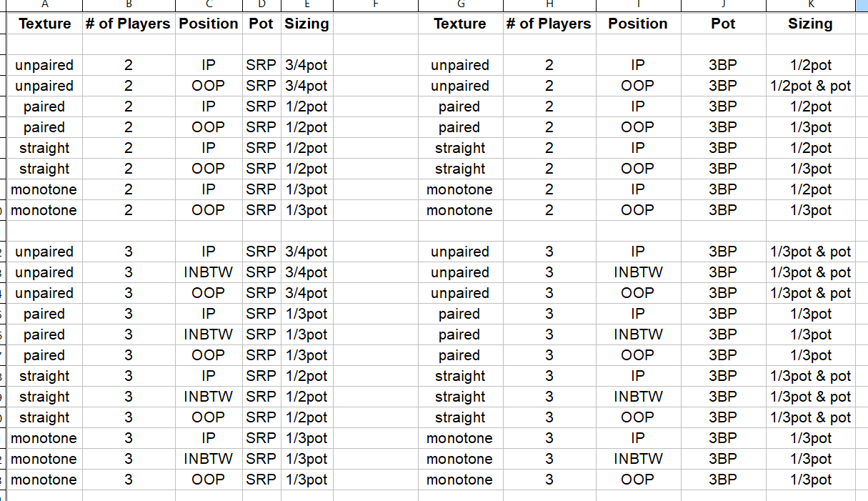This screenshot has width=868, height=501.
Task: Click the right Sizing header cell
Action: click(810, 24)
